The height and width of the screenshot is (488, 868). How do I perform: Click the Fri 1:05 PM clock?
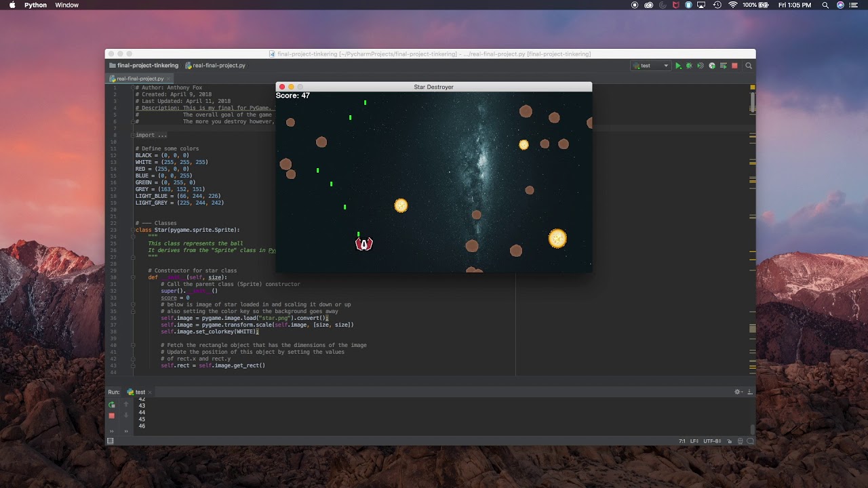point(795,5)
